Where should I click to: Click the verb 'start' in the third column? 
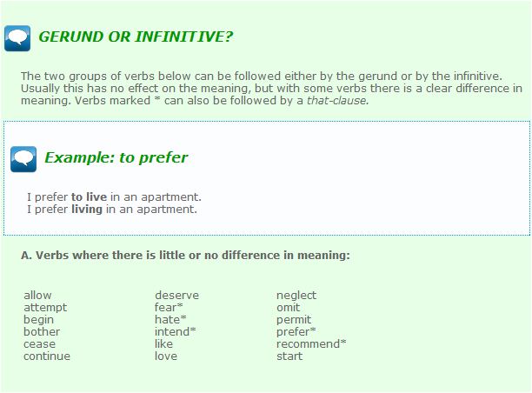[289, 356]
